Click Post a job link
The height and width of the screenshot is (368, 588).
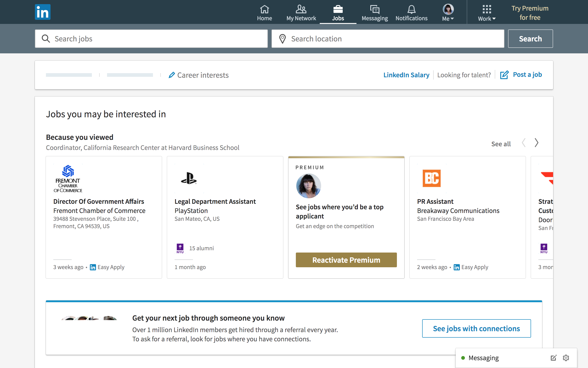527,75
